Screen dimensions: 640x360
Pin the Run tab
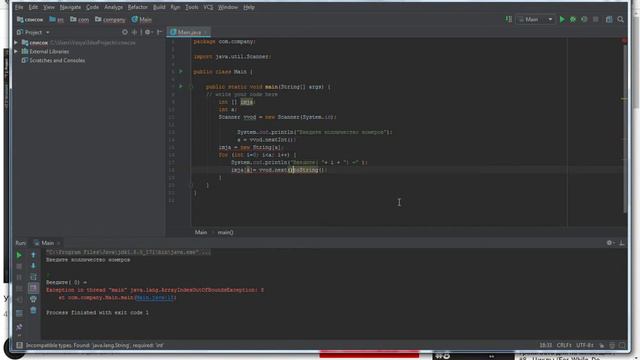click(x=19, y=327)
